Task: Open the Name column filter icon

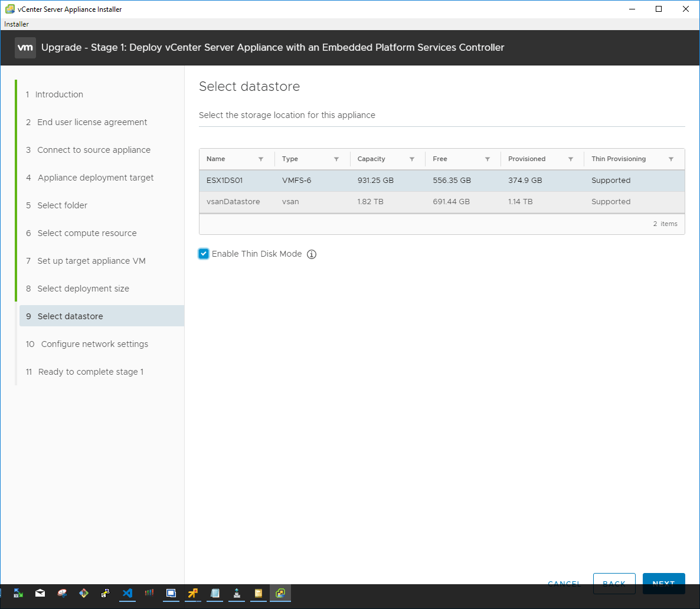Action: (x=261, y=159)
